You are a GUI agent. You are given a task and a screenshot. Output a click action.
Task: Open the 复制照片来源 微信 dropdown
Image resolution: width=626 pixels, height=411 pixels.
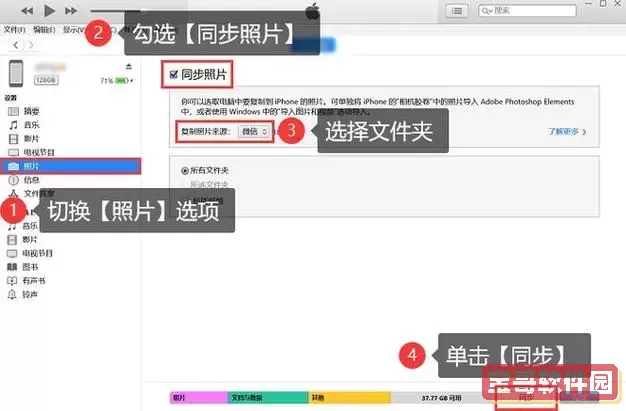tap(254, 131)
